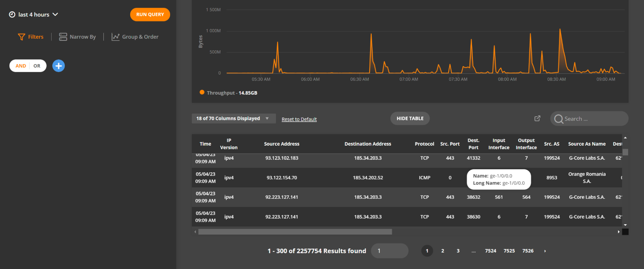Go to next results page arrow

pyautogui.click(x=545, y=251)
